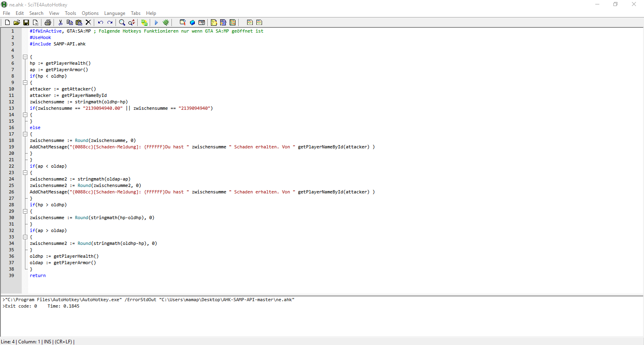Close the current file via the toolbar icon
The height and width of the screenshot is (345, 644).
(x=35, y=23)
